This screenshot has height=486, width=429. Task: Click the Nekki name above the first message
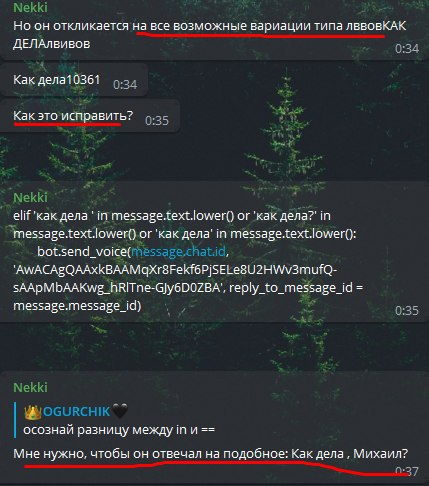point(30,7)
